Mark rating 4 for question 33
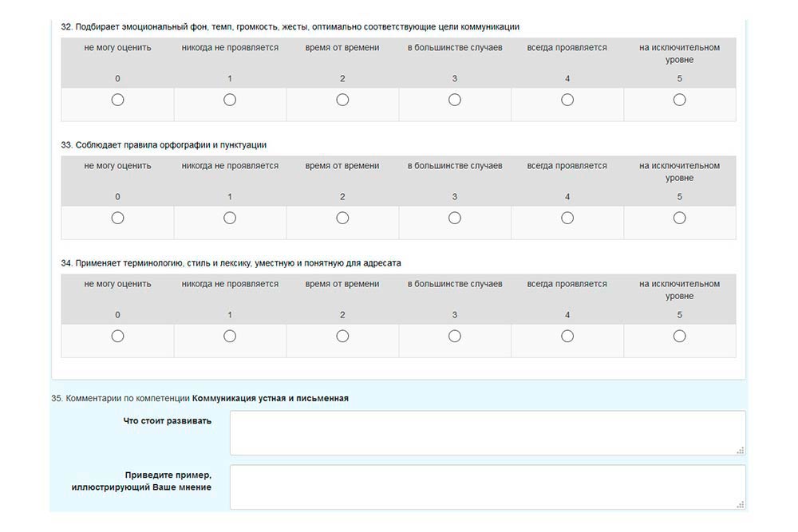 tap(567, 218)
